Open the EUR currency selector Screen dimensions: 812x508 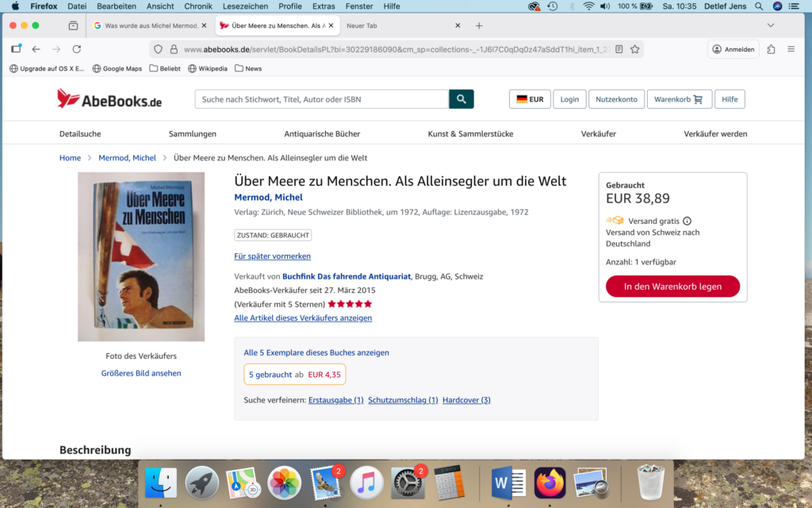pyautogui.click(x=530, y=99)
